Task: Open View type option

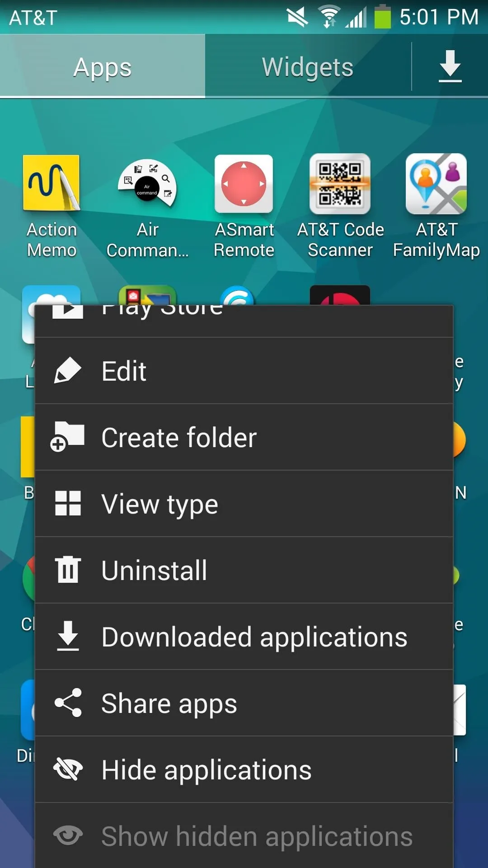Action: click(244, 504)
